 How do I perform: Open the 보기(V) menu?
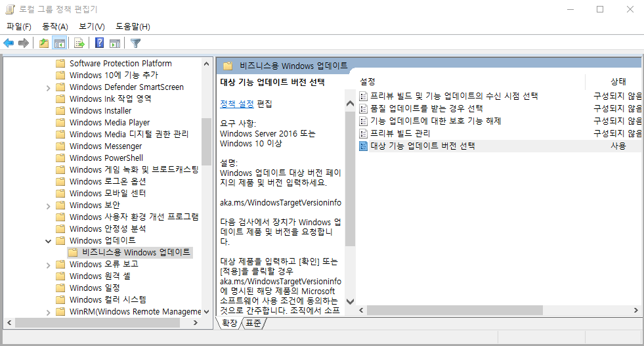click(x=92, y=27)
